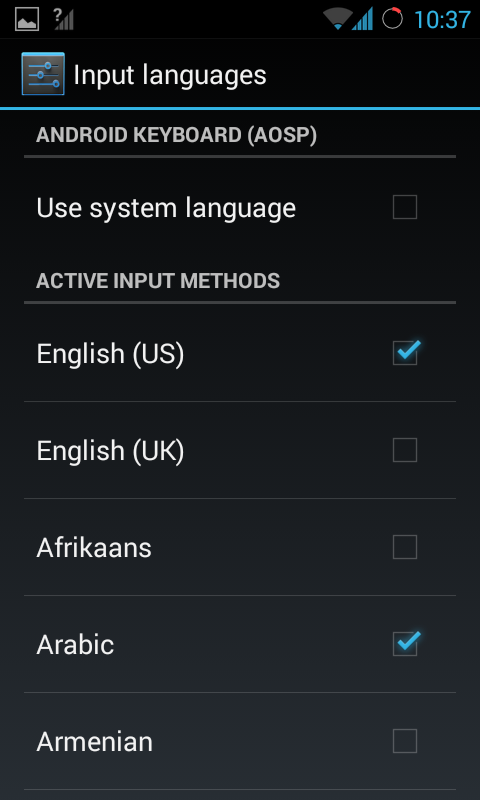Uncheck the Arabic checkbox
Screen dimensions: 480x800
point(405,643)
